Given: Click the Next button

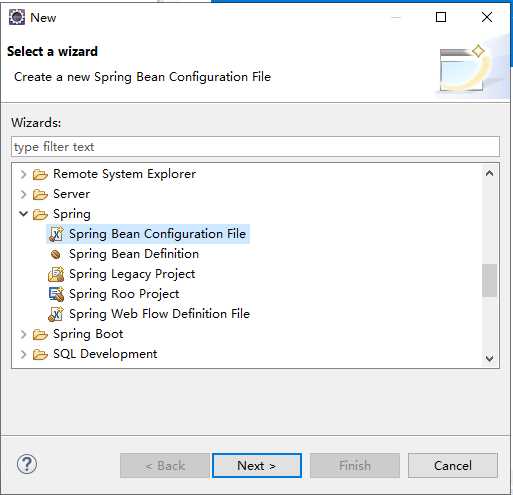Looking at the screenshot, I should point(257,465).
